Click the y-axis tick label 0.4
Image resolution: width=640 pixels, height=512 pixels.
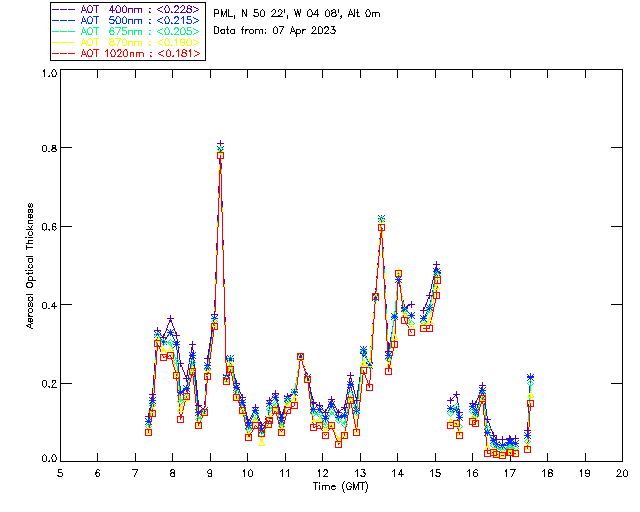click(49, 305)
